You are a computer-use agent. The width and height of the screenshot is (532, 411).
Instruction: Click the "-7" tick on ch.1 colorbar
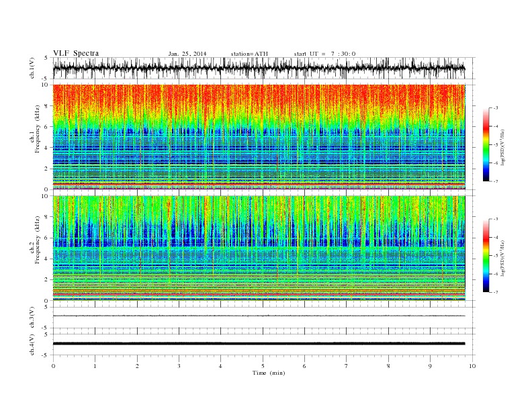[x=496, y=181]
